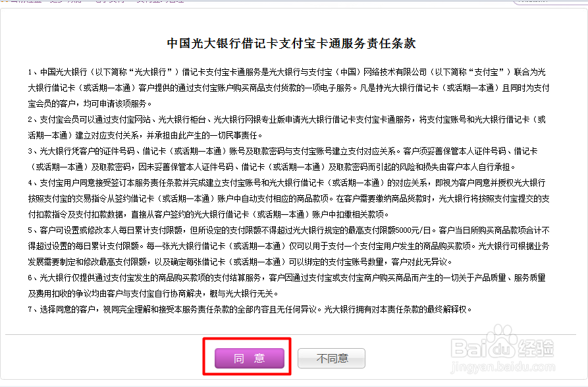Click the orange icon at the far top-left corner
Screen dimensions: 588x387
(x=3, y=3)
